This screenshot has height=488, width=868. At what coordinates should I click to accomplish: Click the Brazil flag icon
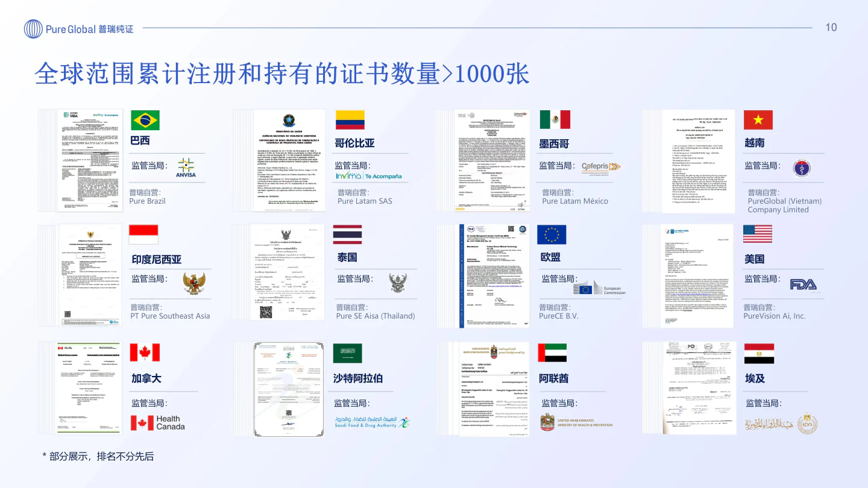click(145, 120)
